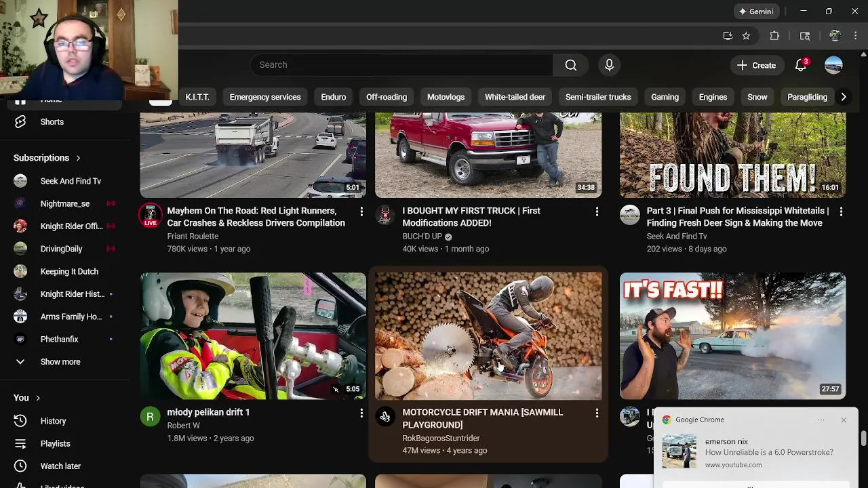Play Mayhem On The Road thumbnail
The height and width of the screenshot is (488, 868).
point(253,155)
